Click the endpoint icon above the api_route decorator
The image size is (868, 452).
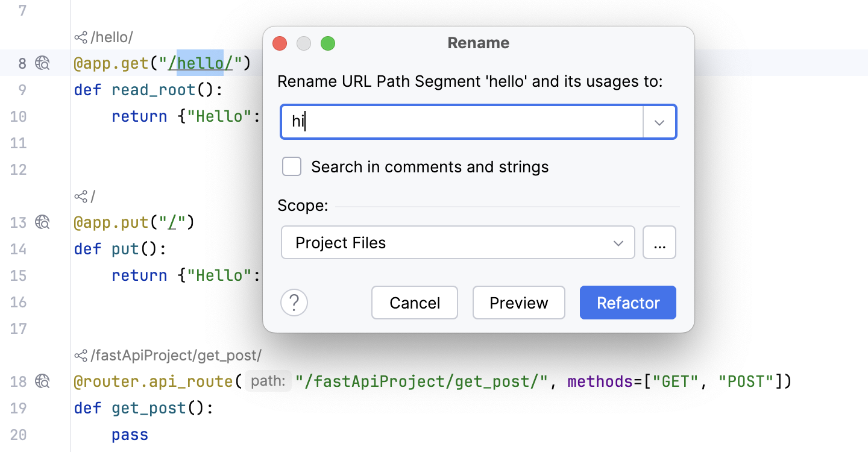pos(81,355)
